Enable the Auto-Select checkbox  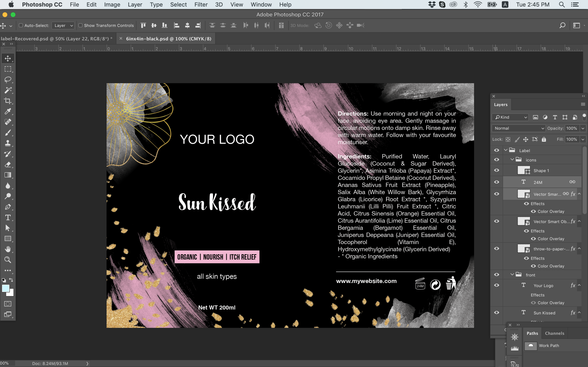pyautogui.click(x=21, y=25)
